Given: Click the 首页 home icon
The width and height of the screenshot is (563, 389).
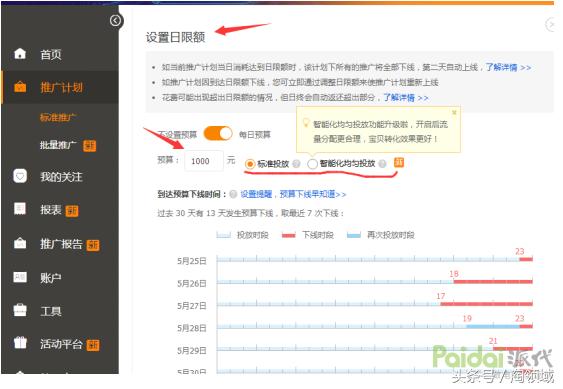Looking at the screenshot, I should click(x=20, y=54).
